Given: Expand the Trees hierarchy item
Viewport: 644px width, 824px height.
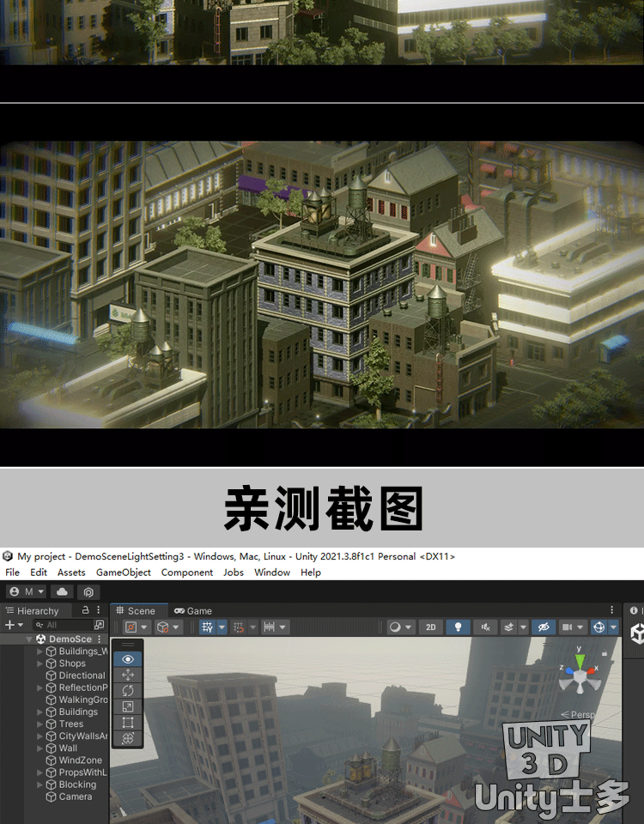Looking at the screenshot, I should click(x=40, y=724).
